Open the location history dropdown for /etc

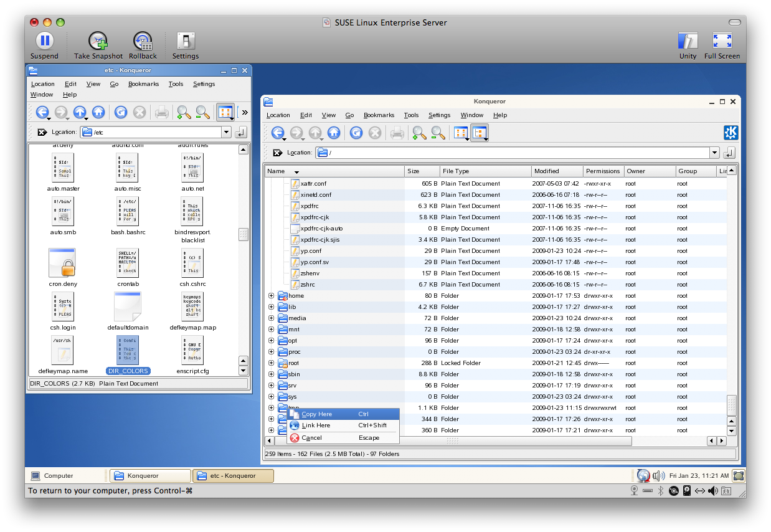pos(226,132)
